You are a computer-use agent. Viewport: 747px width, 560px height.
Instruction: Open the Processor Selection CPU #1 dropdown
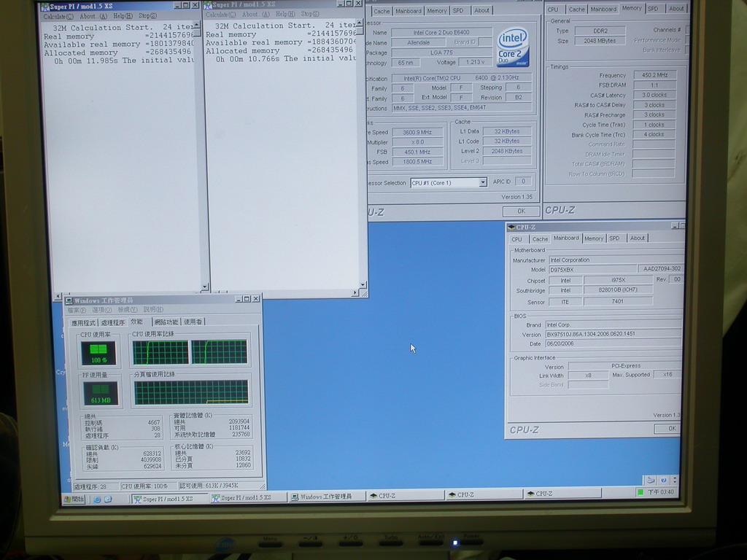(483, 182)
